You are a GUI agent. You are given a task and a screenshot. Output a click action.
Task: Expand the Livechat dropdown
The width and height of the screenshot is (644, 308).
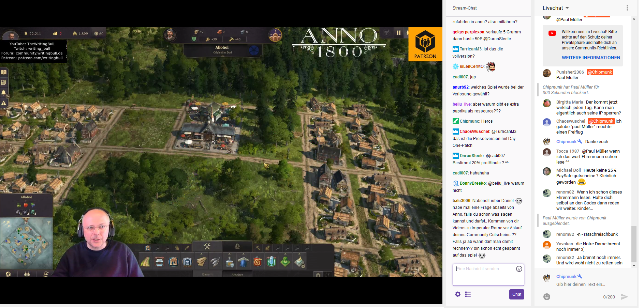567,8
